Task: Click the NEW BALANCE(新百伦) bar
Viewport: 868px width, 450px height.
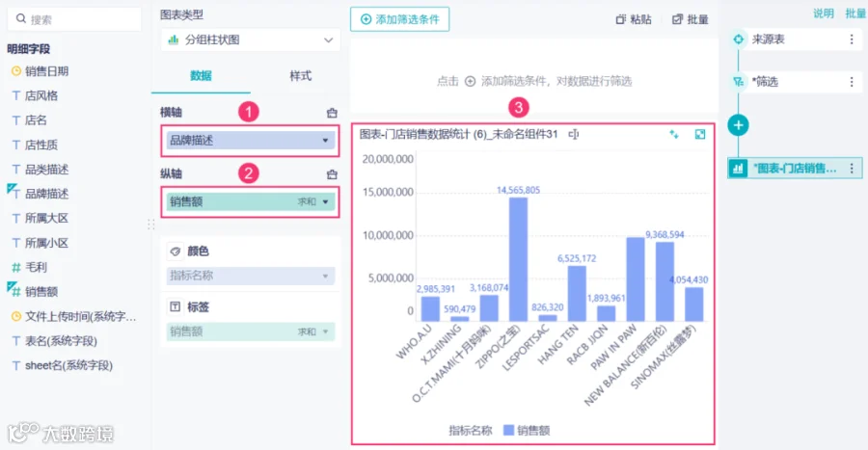Action: 665,282
